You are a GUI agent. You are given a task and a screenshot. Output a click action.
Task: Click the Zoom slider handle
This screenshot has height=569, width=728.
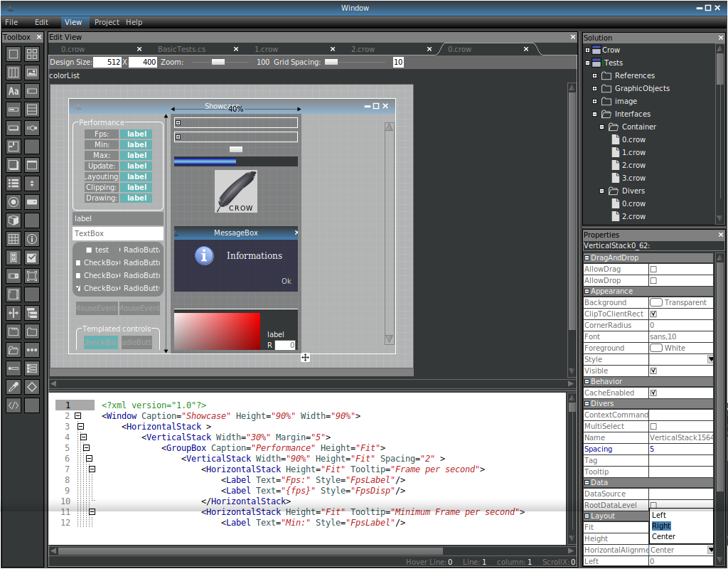(x=218, y=62)
